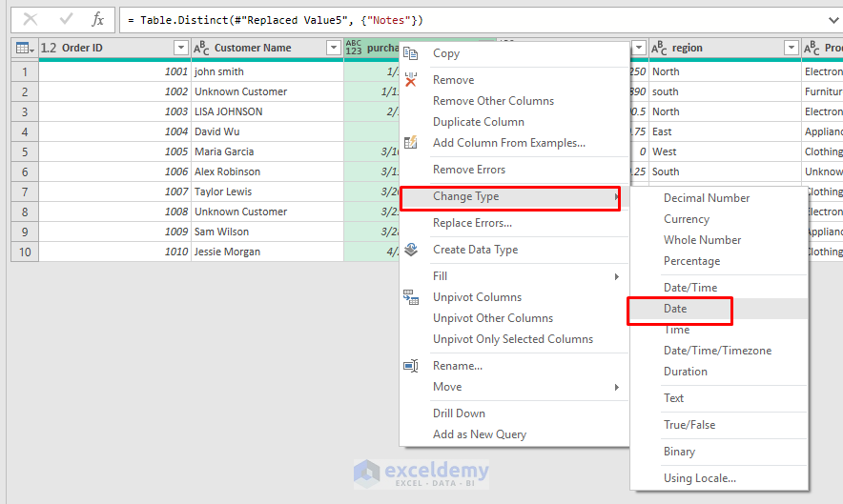Image resolution: width=843 pixels, height=504 pixels.
Task: Click the Unpivot Columns icon
Action: tap(411, 297)
